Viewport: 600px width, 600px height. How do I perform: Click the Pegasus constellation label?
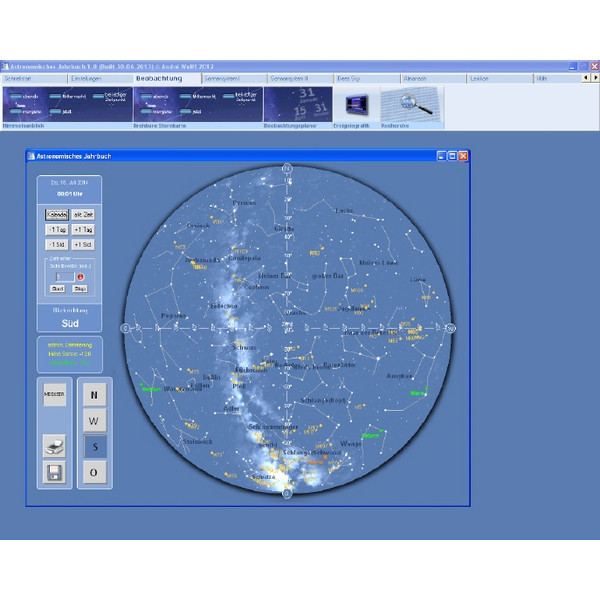pyautogui.click(x=173, y=315)
